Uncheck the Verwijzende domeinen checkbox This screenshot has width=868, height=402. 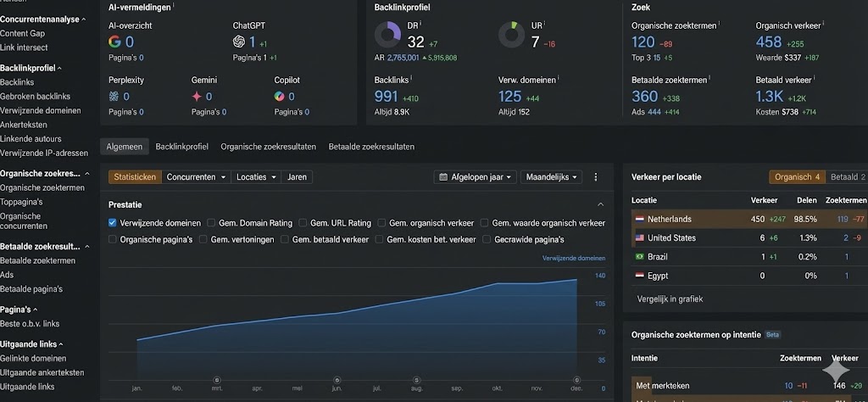(113, 222)
